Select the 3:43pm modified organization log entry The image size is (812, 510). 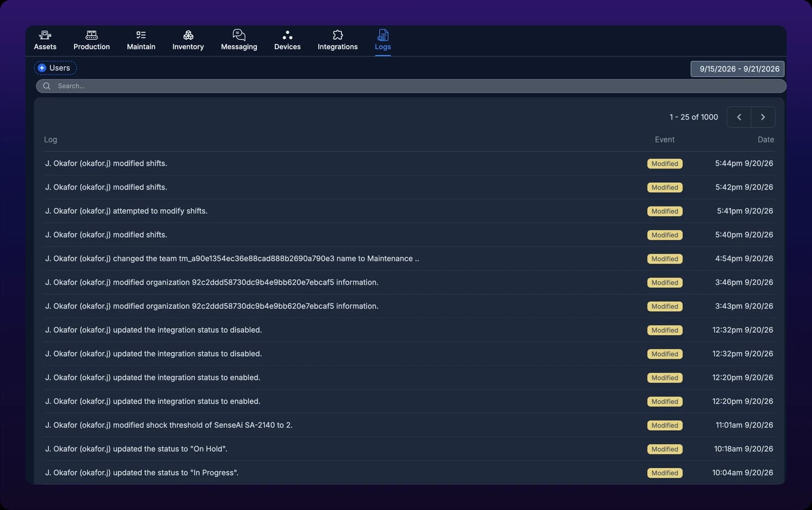click(408, 306)
